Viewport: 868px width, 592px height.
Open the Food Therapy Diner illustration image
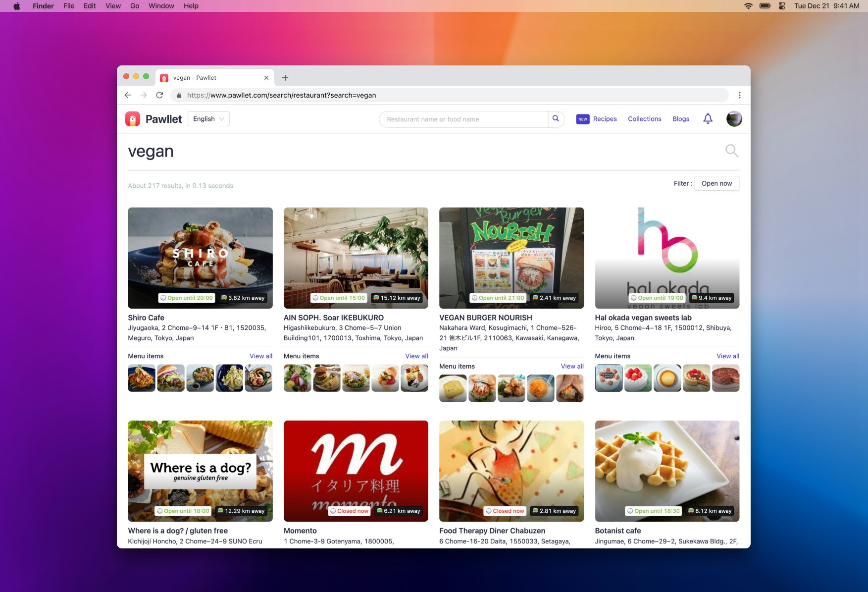point(511,471)
